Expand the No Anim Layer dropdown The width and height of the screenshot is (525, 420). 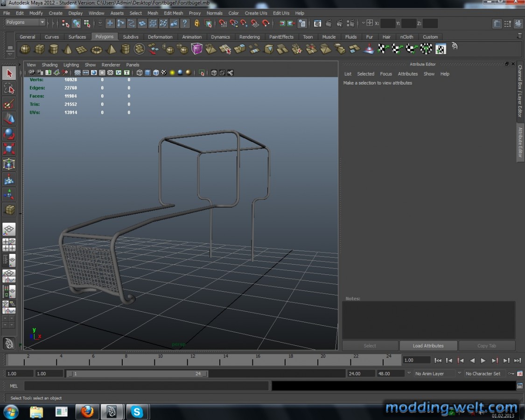coord(409,373)
